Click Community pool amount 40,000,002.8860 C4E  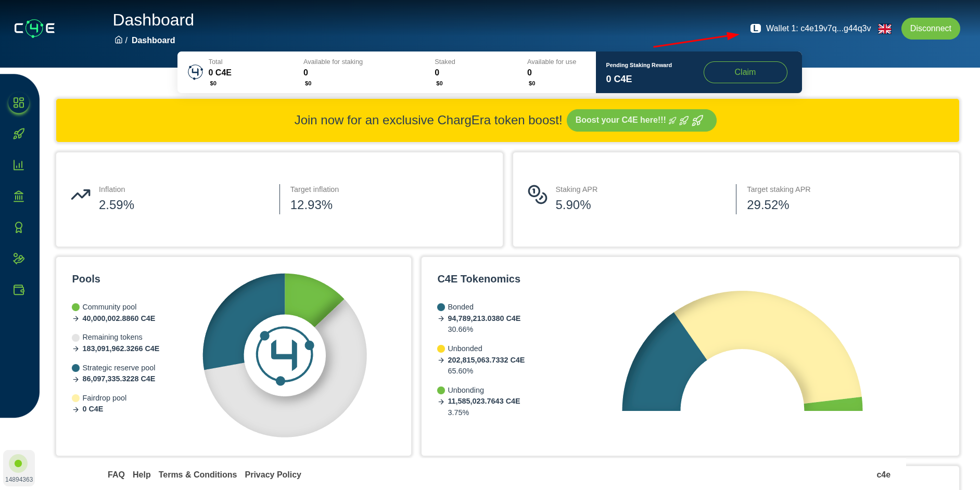click(119, 318)
